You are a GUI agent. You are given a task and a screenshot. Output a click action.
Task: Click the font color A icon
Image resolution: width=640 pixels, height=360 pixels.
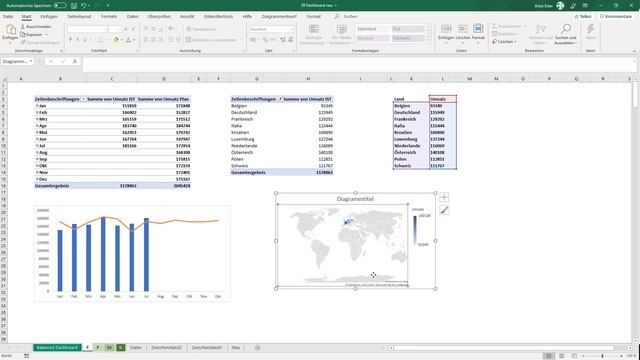129,40
